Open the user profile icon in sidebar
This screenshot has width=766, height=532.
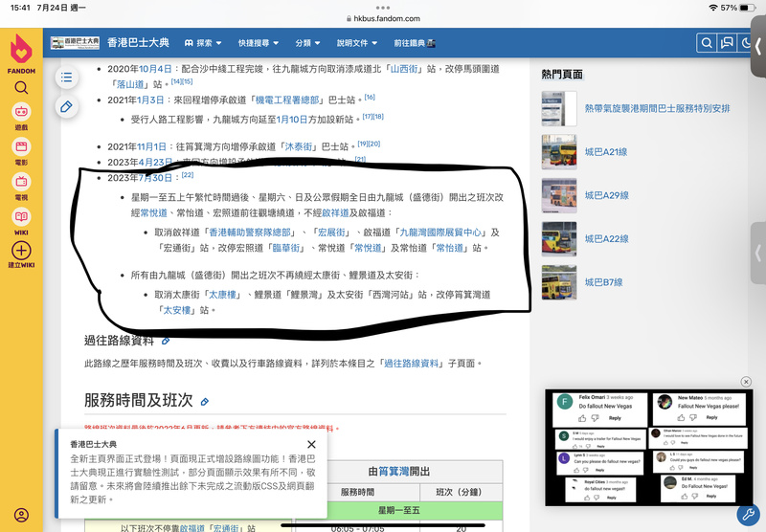(x=21, y=515)
